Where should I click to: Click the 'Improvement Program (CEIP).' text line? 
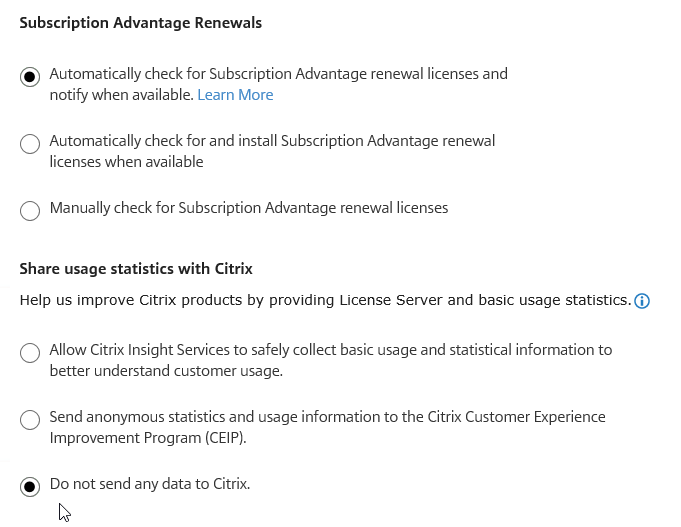[148, 438]
